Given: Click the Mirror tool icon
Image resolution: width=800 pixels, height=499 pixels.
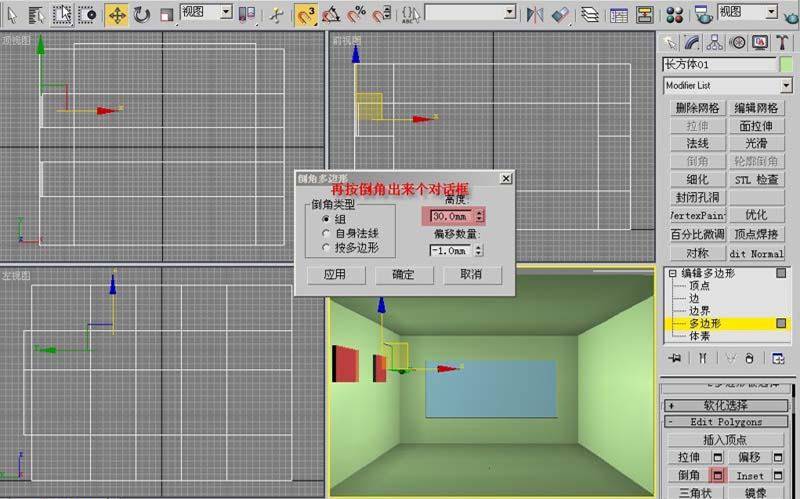Looking at the screenshot, I should (535, 15).
